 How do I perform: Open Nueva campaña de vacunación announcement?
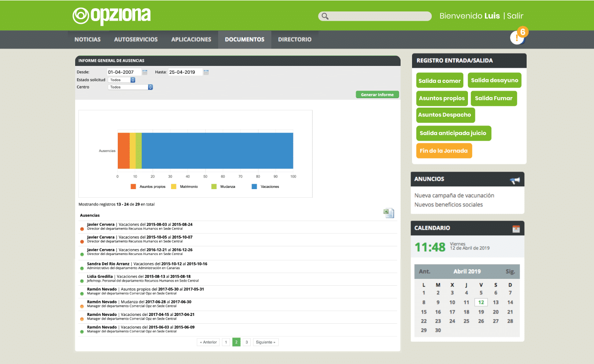coord(454,196)
